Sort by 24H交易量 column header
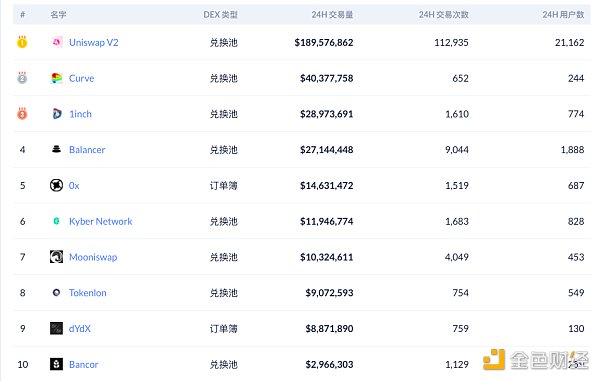Image resolution: width=600 pixels, height=381 pixels. [332, 15]
